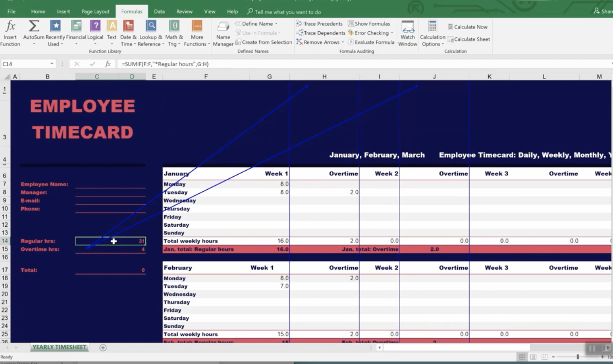The width and height of the screenshot is (613, 364).
Task: Open the Page Layout ribbon tab
Action: click(x=96, y=11)
